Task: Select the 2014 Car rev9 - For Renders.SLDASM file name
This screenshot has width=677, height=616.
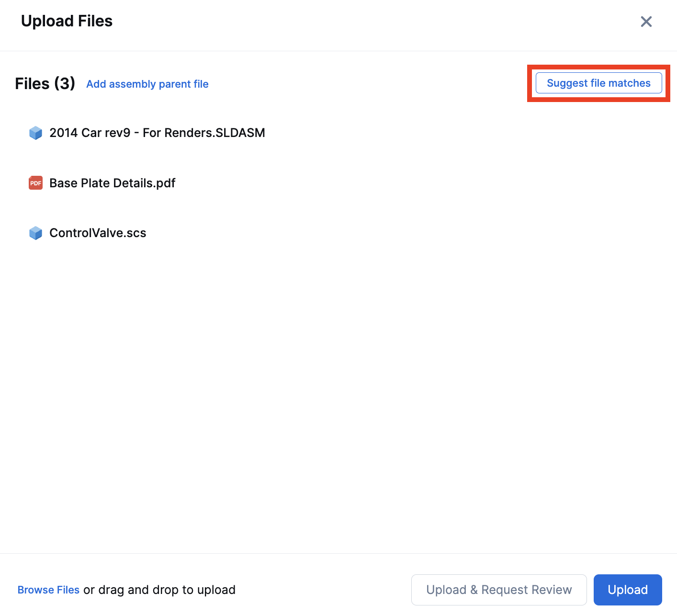Action: (x=157, y=133)
